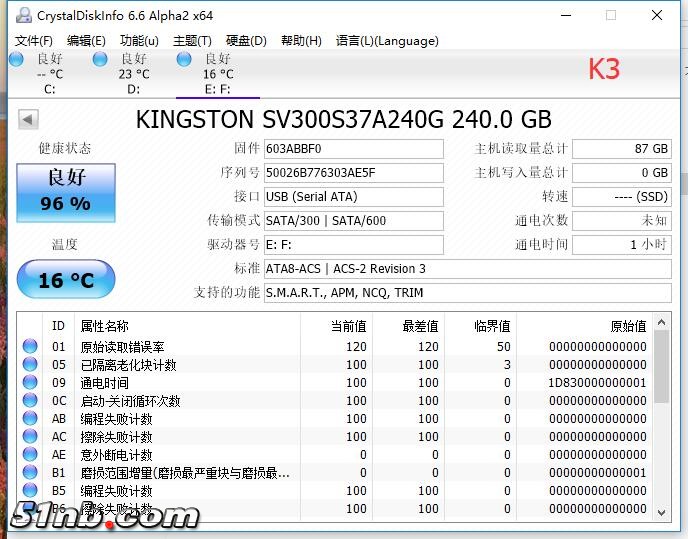Click the scroll up arrow of attribute list
This screenshot has height=539, width=688.
coord(660,324)
